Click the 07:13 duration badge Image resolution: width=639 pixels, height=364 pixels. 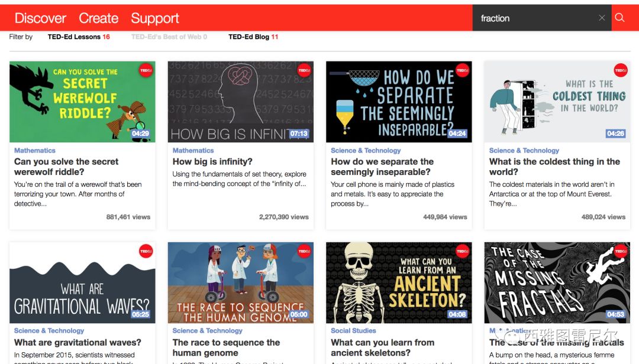click(299, 134)
